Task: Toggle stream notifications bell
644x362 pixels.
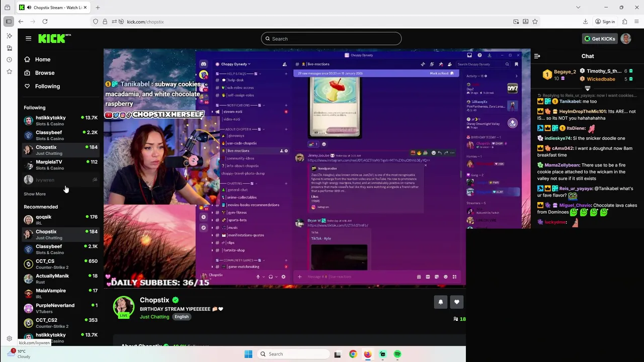Action: click(441, 302)
